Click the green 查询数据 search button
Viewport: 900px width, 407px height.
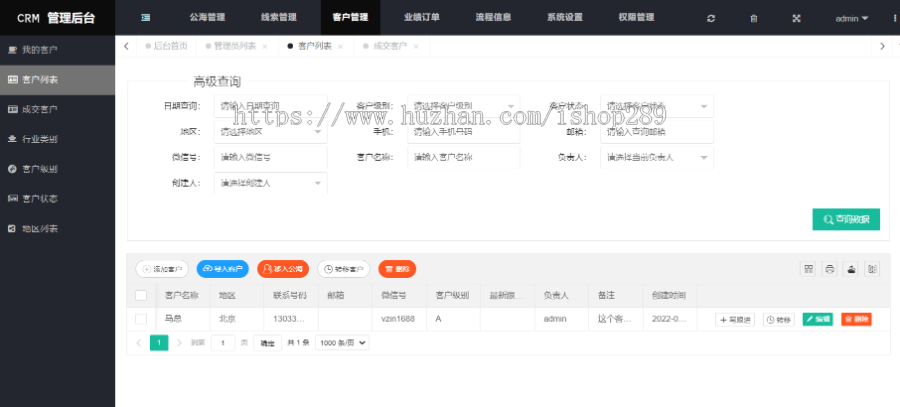pos(846,219)
